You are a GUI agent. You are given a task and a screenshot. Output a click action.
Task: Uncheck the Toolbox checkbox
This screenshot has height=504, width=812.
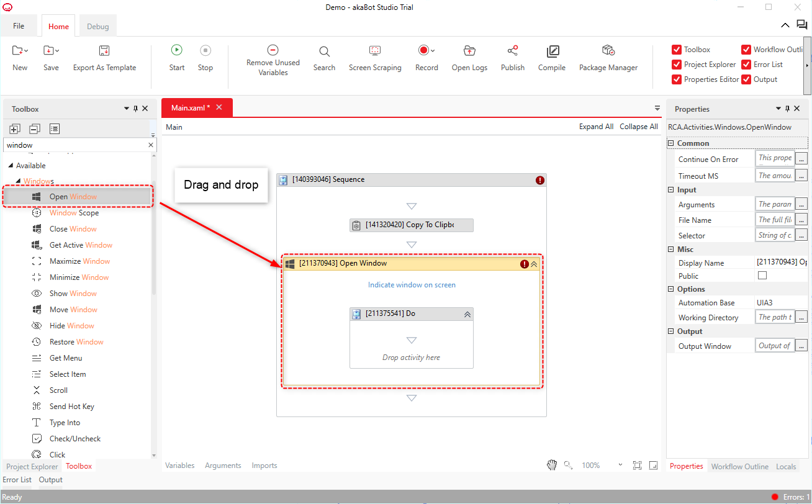677,50
